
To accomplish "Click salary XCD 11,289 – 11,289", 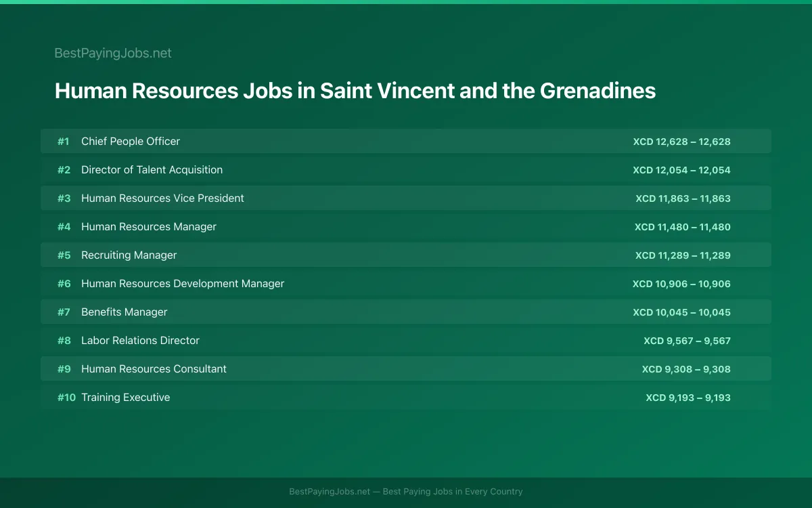I will tap(683, 255).
